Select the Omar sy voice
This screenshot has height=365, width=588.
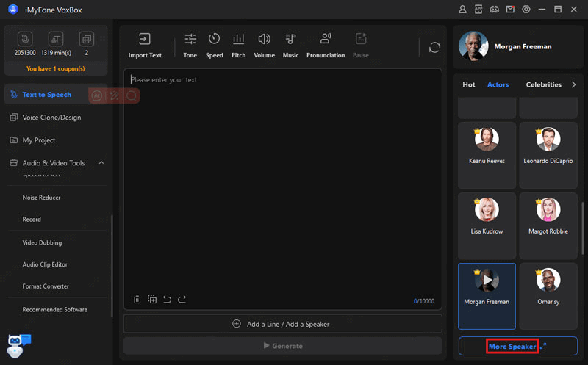[x=548, y=296]
